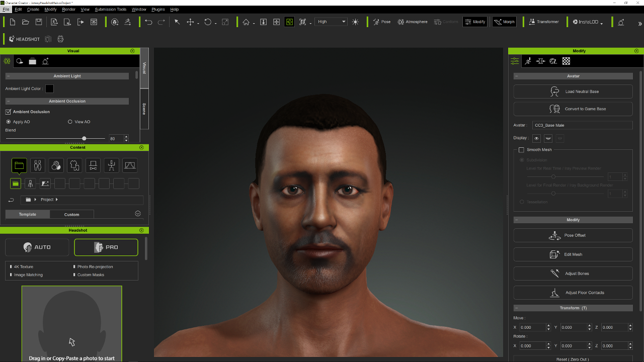Viewport: 644px width, 362px height.
Task: Open the Create menu
Action: point(33,10)
